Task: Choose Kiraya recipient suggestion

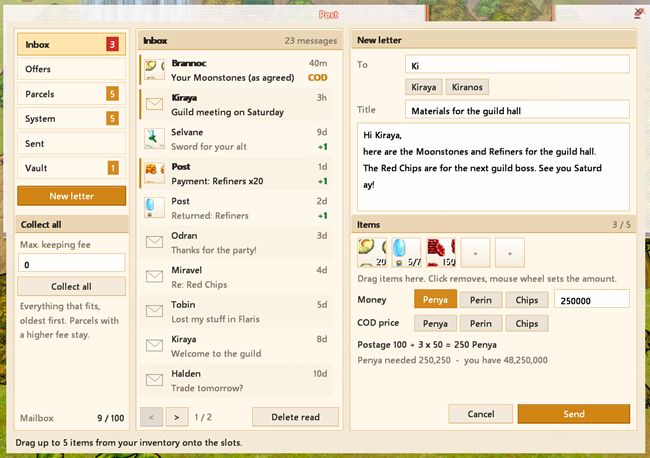Action: point(424,87)
